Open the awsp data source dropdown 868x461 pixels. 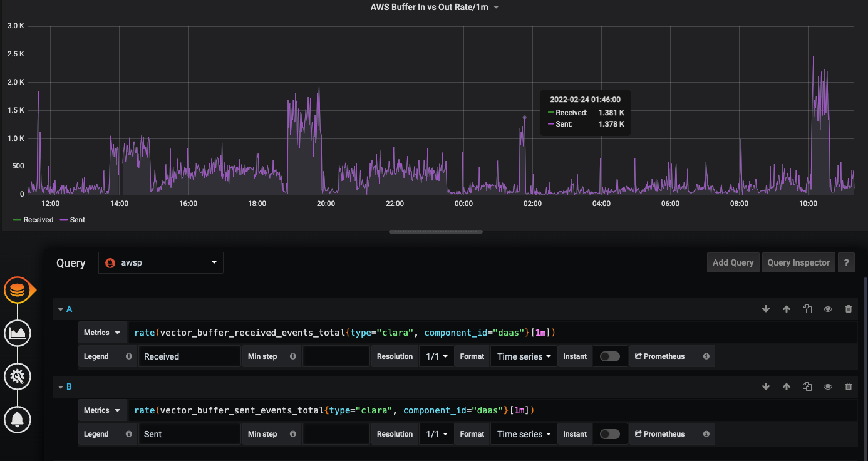click(x=160, y=262)
